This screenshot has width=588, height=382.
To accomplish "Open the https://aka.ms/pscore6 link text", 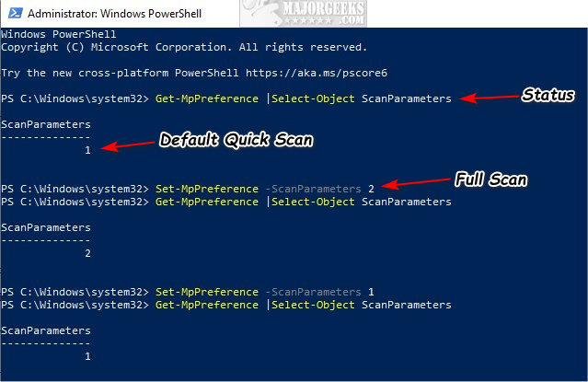I will point(317,73).
